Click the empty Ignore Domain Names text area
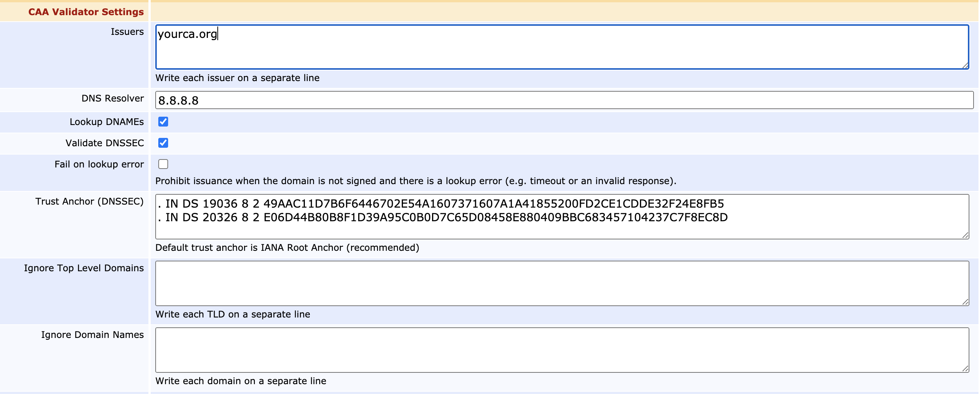The width and height of the screenshot is (980, 394). coord(562,350)
